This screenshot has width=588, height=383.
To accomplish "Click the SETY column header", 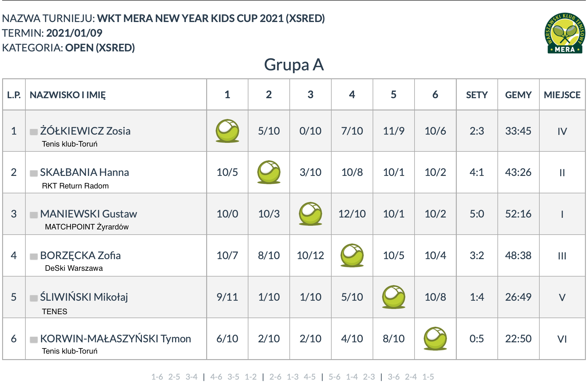I will pyautogui.click(x=477, y=95).
